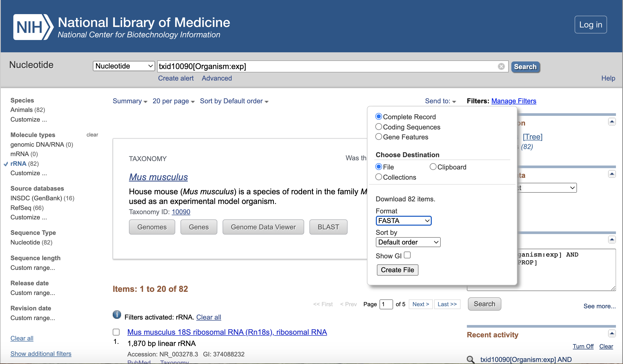The height and width of the screenshot is (364, 623).
Task: Open Sort by Default order dropdown in popup
Action: [x=408, y=242]
